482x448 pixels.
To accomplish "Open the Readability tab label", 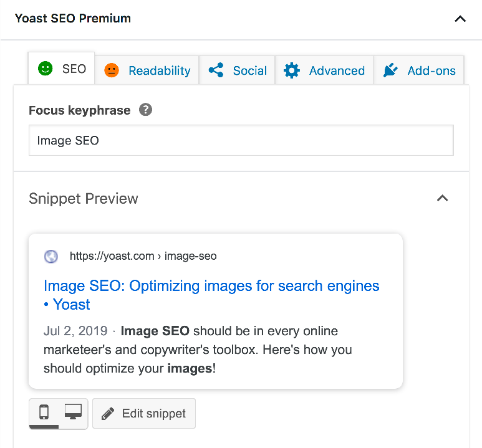I will coord(159,70).
